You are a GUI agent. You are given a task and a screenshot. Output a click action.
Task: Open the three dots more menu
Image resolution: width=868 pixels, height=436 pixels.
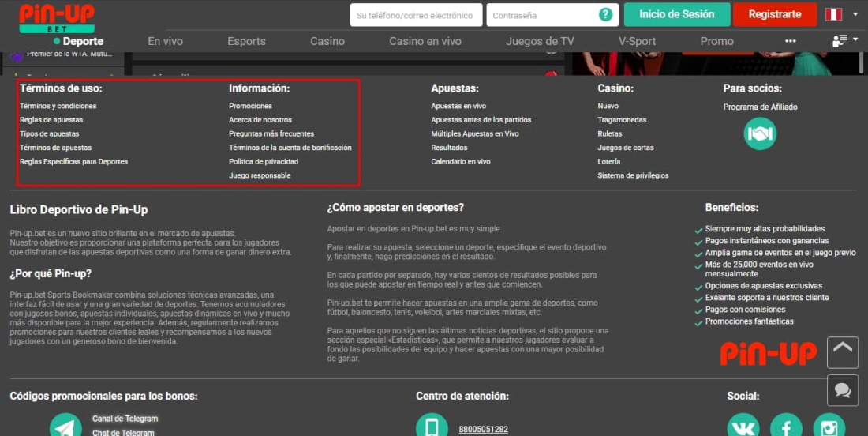791,41
